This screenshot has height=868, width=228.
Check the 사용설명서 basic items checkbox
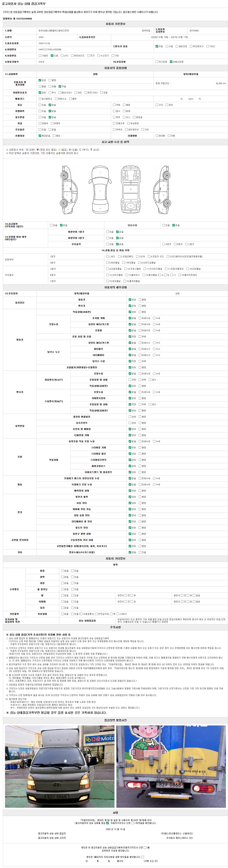pos(81,614)
